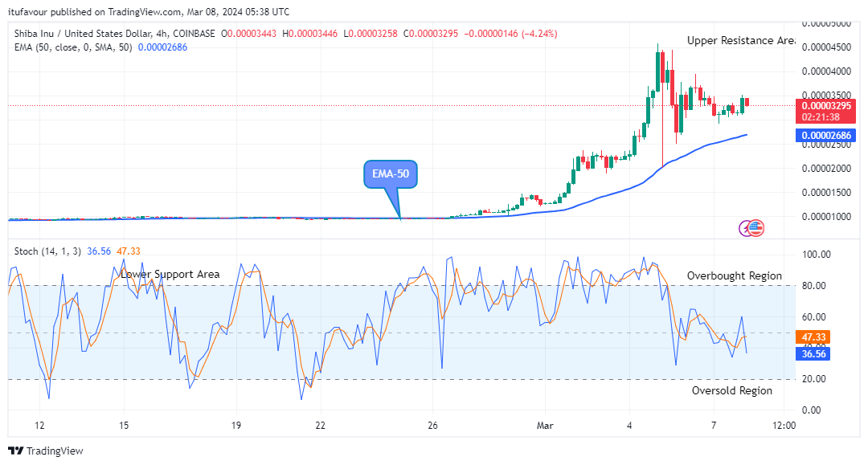Click the close price value C0.00003295
The height and width of the screenshot is (465, 868).
point(431,34)
